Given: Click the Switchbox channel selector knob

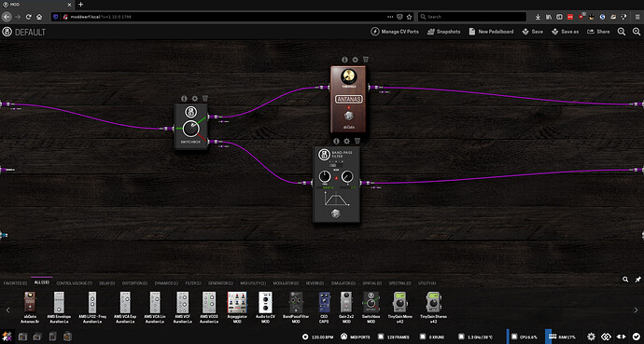Looking at the screenshot, I should [190, 129].
